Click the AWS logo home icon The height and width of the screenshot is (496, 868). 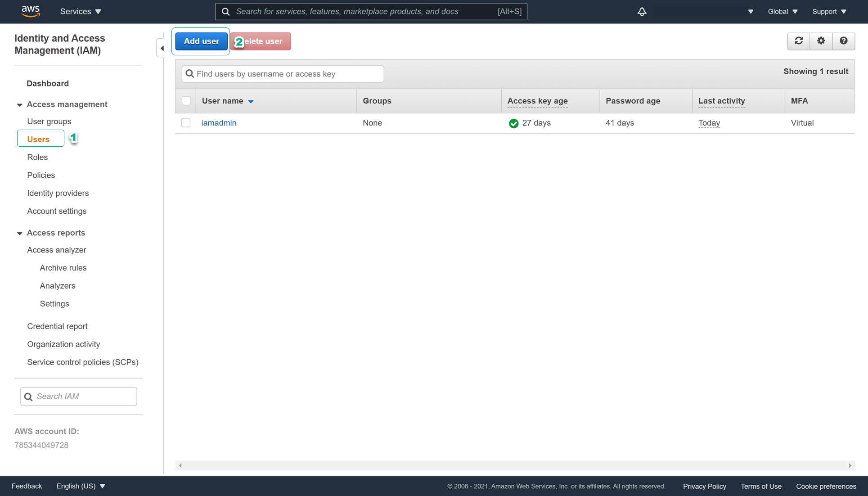coord(31,11)
